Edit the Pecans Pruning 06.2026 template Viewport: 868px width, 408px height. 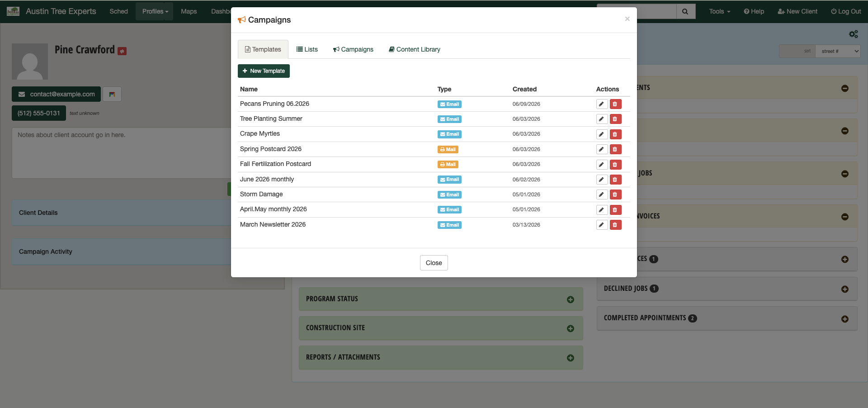click(602, 104)
